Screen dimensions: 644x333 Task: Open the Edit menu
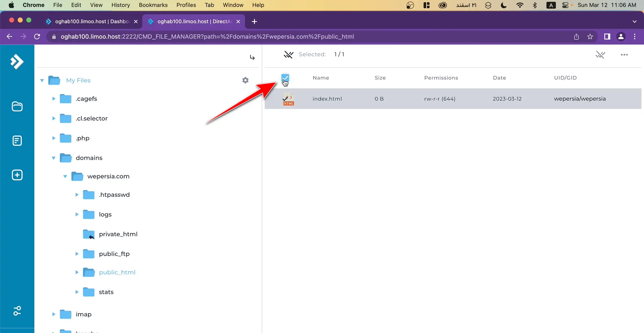pyautogui.click(x=76, y=5)
